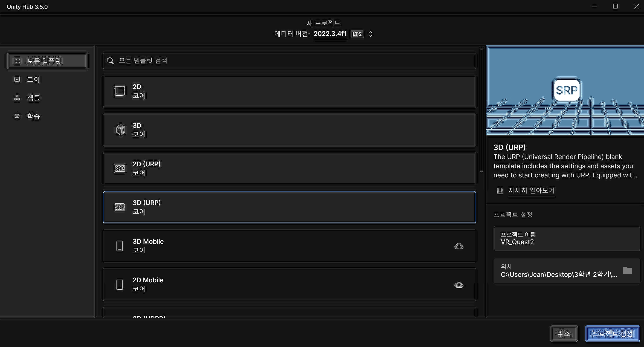Download the 2D Mobile template
Viewport: 644px width, 347px height.
point(459,285)
